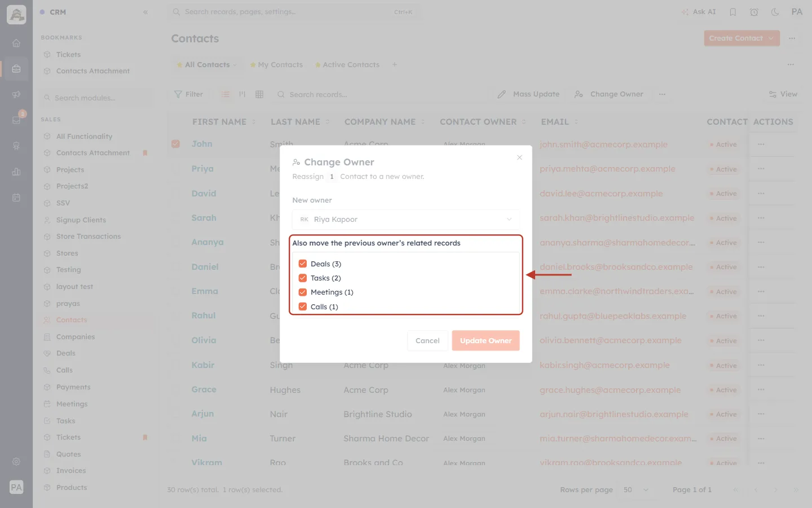This screenshot has width=812, height=508.
Task: Sort by the First Name column
Action: 224,122
